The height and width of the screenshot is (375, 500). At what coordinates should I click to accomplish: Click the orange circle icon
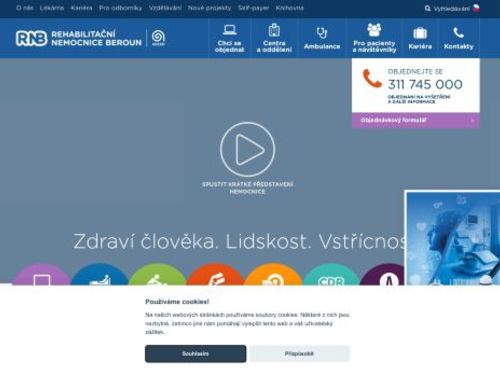(273, 275)
